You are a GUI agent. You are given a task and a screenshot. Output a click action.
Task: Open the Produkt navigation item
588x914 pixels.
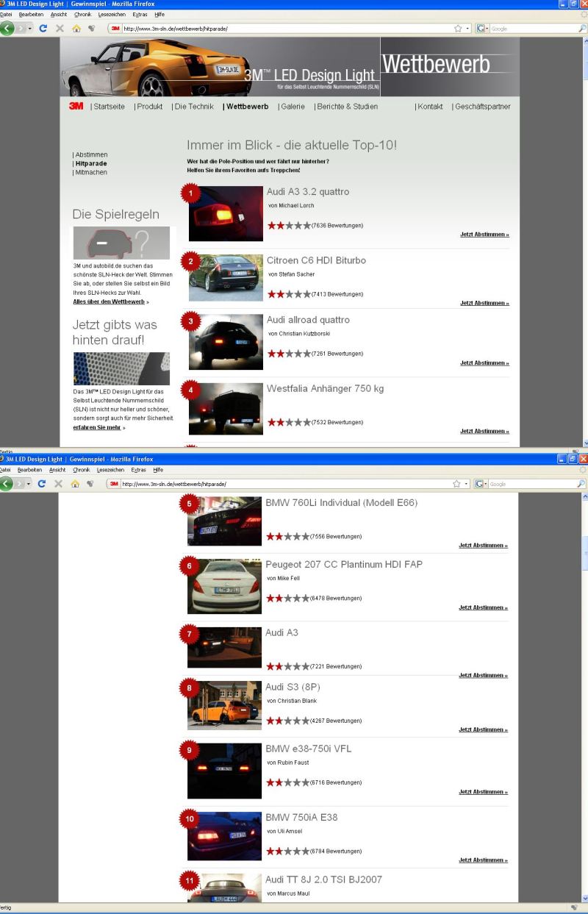(x=149, y=107)
